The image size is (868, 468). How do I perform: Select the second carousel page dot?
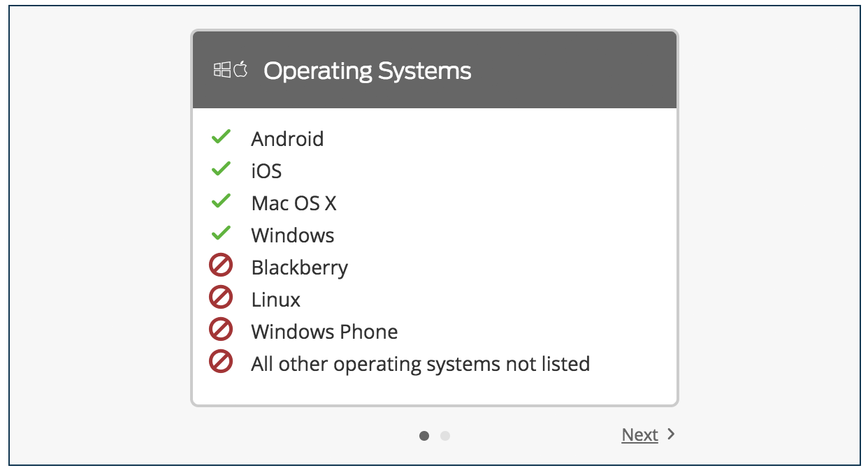click(x=445, y=436)
